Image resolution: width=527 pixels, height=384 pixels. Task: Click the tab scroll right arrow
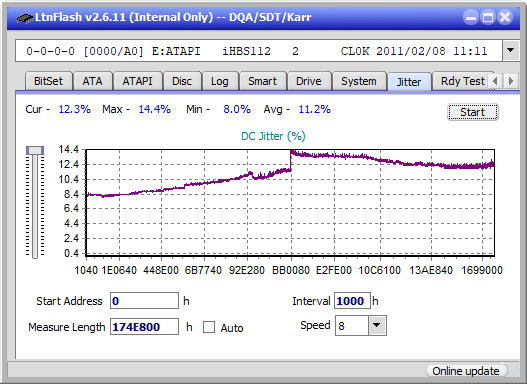pyautogui.click(x=511, y=81)
